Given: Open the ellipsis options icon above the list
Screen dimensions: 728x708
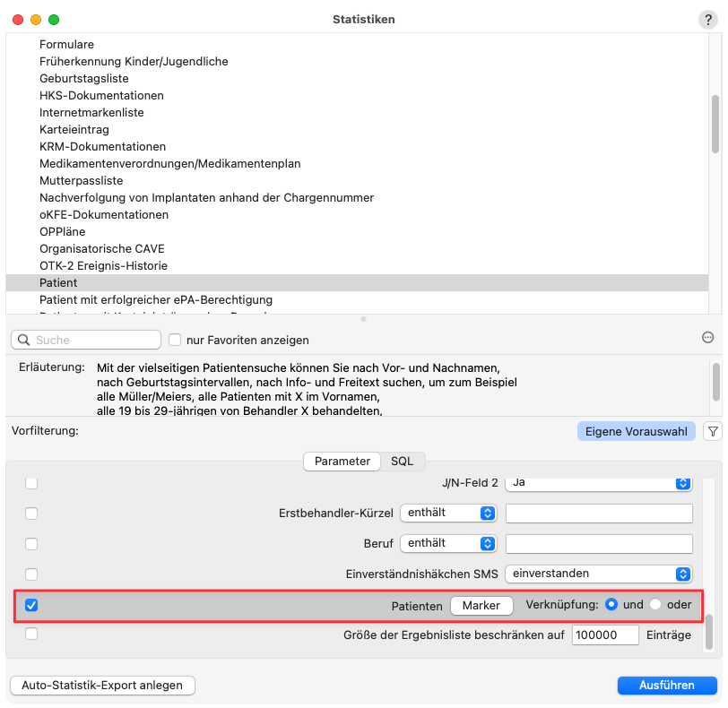Looking at the screenshot, I should (x=707, y=337).
